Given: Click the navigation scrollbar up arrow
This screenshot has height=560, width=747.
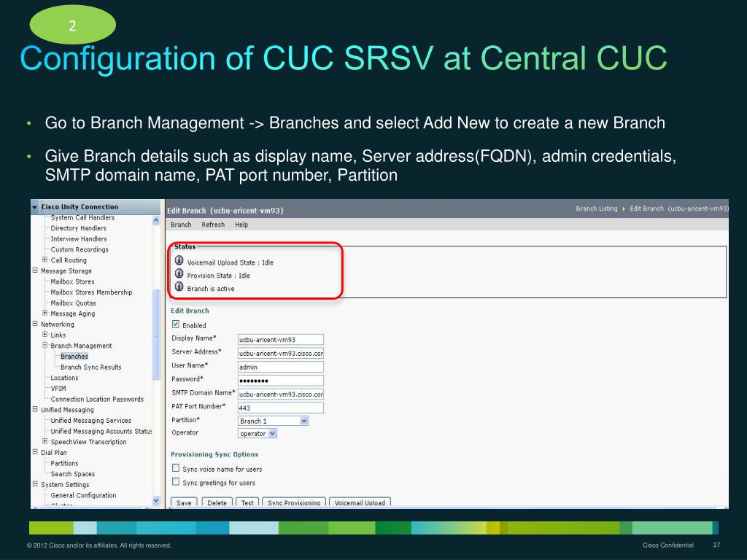Looking at the screenshot, I should tap(156, 220).
